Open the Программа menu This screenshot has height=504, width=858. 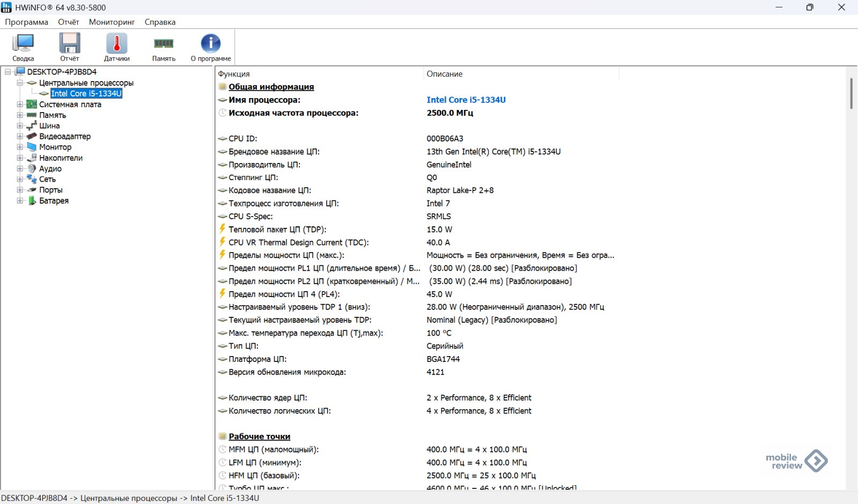point(26,22)
